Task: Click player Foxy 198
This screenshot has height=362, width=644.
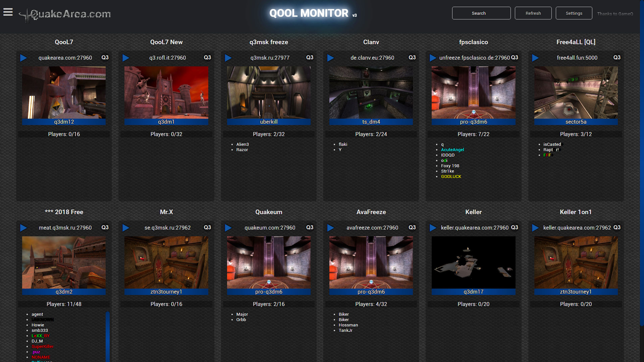Action: [x=450, y=166]
